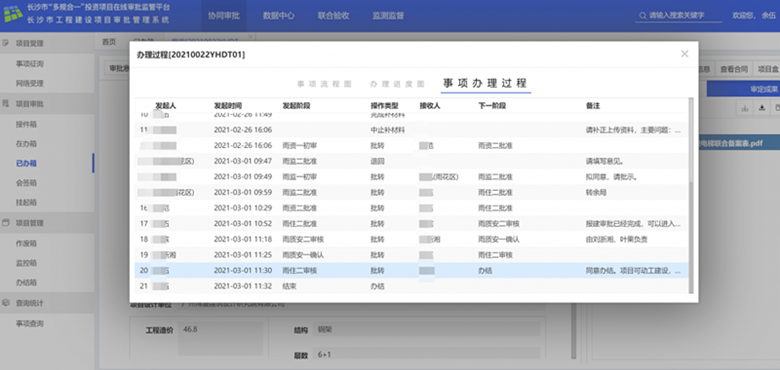Screen dimensions: 780x370
Task: Open 办结箱 in the sidebar
Action: pos(26,282)
